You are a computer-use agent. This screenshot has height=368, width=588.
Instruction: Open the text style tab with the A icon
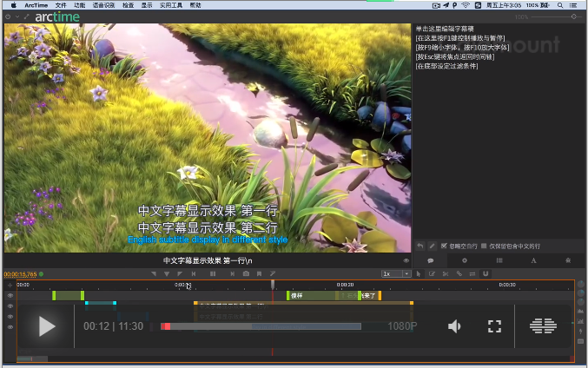pyautogui.click(x=533, y=260)
